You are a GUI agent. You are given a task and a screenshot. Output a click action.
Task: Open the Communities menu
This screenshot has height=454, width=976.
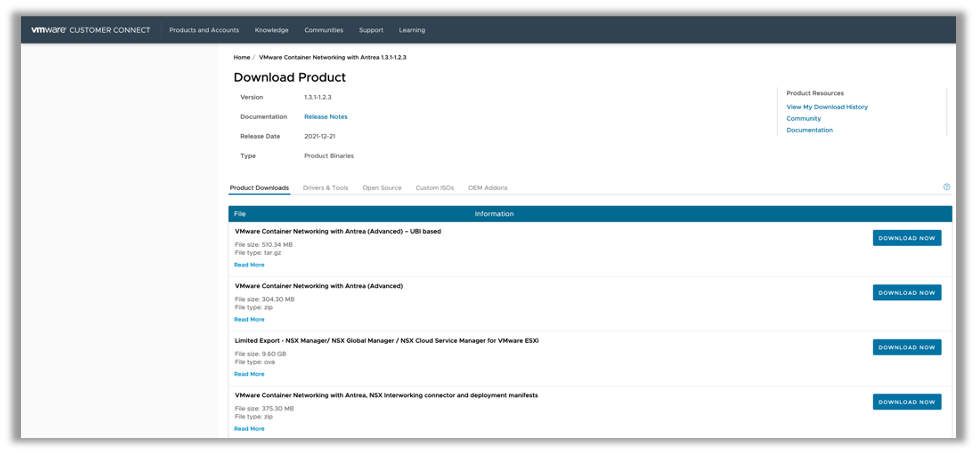pyautogui.click(x=324, y=30)
